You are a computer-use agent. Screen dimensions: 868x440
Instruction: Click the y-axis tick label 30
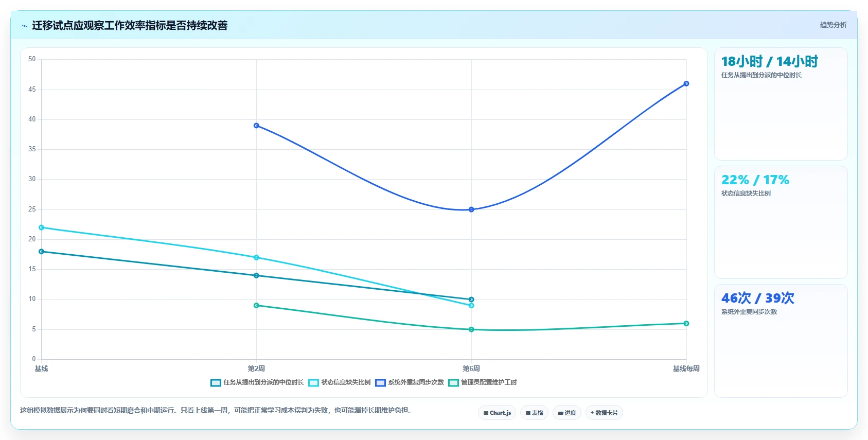[x=32, y=179]
